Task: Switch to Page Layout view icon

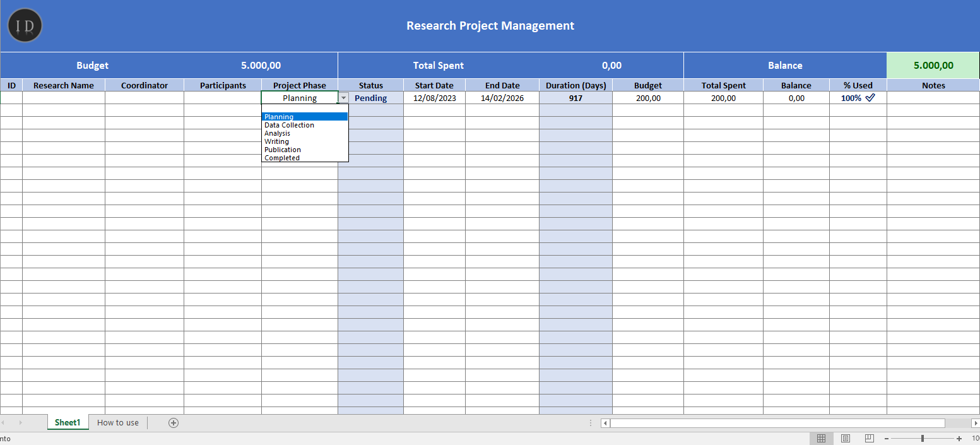Action: pos(846,438)
